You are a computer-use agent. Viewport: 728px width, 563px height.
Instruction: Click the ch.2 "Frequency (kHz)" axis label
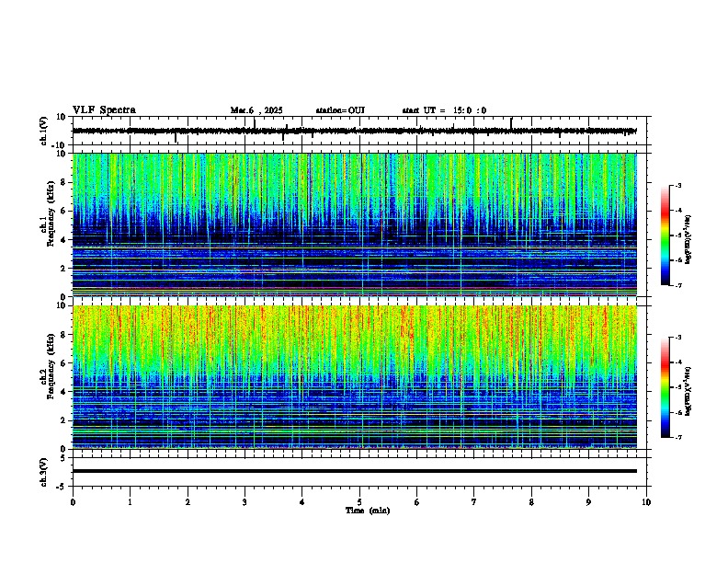click(51, 366)
